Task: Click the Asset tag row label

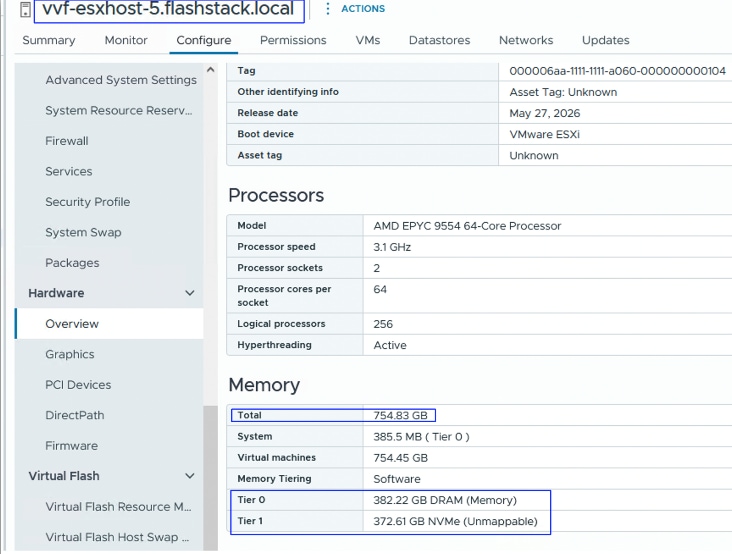Action: click(x=260, y=155)
